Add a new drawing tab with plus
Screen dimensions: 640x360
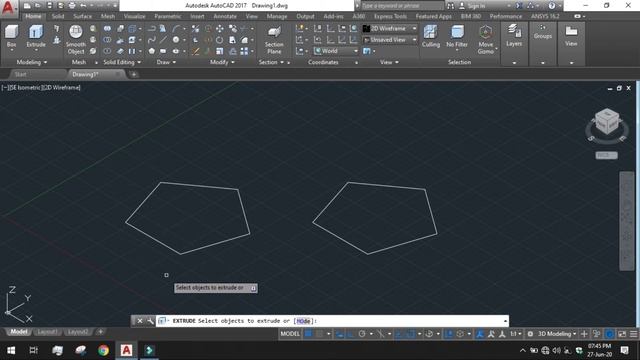click(133, 74)
